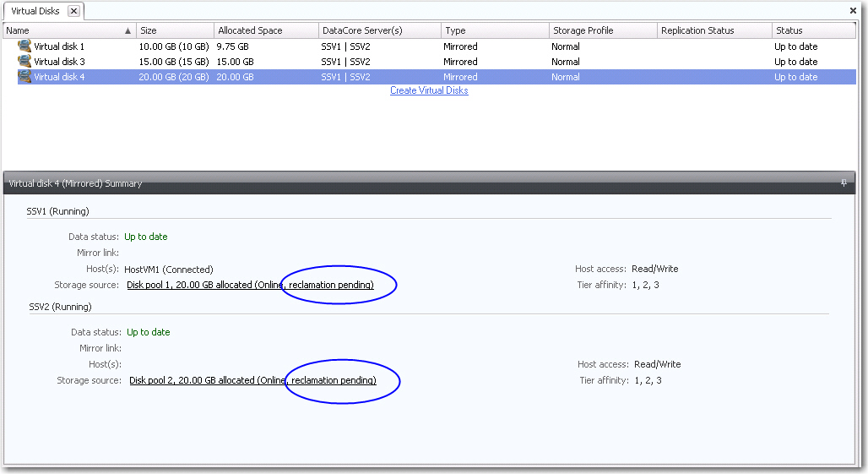Sort by the Name column header
This screenshot has width=868, height=474.
(59, 30)
